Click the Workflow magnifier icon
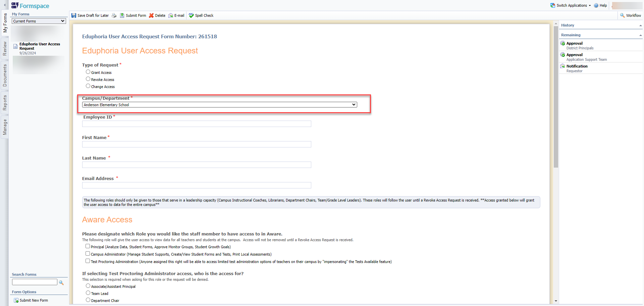This screenshot has height=306, width=644. pyautogui.click(x=623, y=15)
